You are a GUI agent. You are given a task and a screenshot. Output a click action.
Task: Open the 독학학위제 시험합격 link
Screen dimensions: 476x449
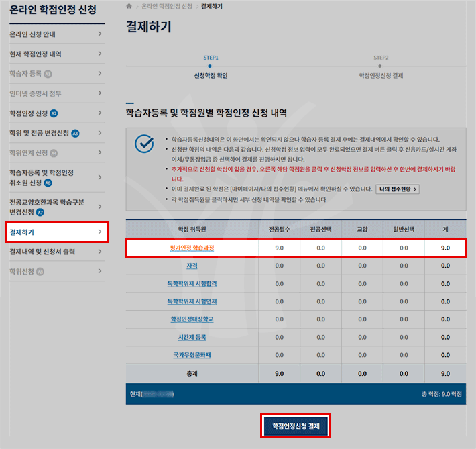[x=192, y=284]
